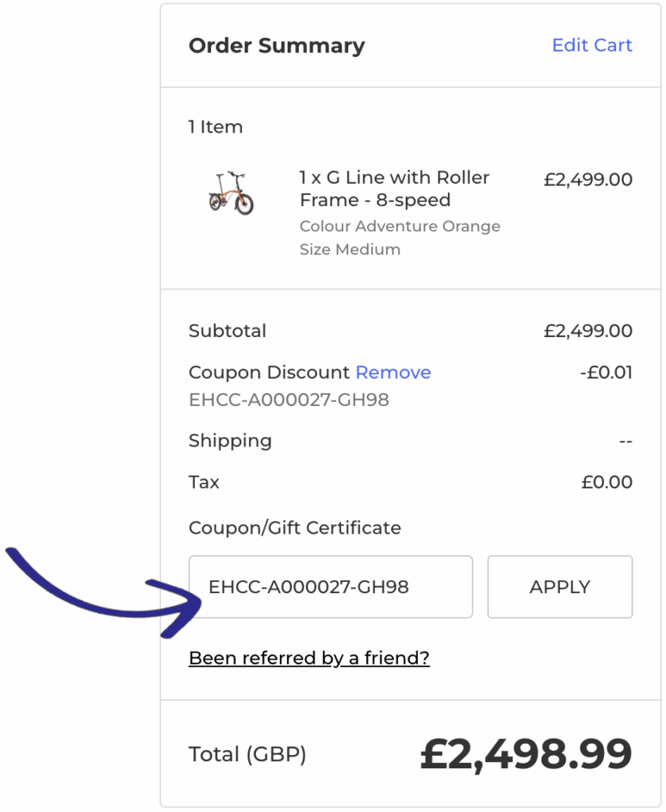Click the 'Colour Adventure Orange' detail text
Screen dimensions: 666x812
pos(400,226)
